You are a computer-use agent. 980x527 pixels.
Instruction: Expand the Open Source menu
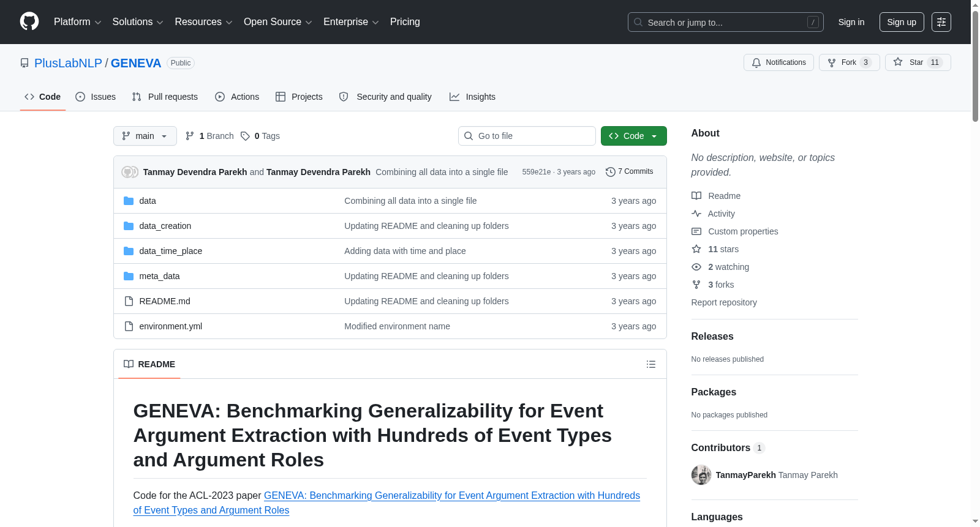pos(278,22)
